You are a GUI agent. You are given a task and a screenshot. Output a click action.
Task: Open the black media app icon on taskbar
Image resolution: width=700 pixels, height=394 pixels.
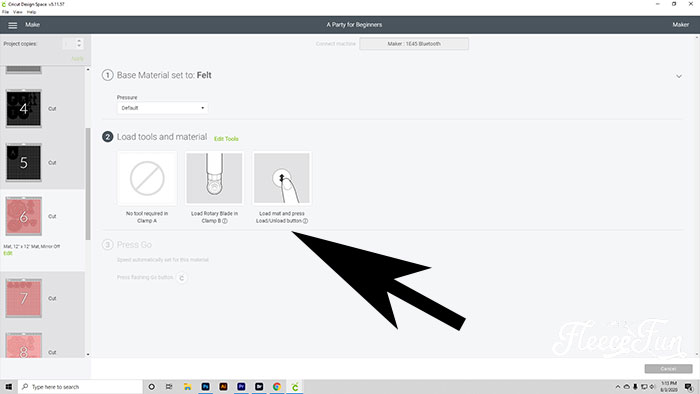click(x=259, y=387)
